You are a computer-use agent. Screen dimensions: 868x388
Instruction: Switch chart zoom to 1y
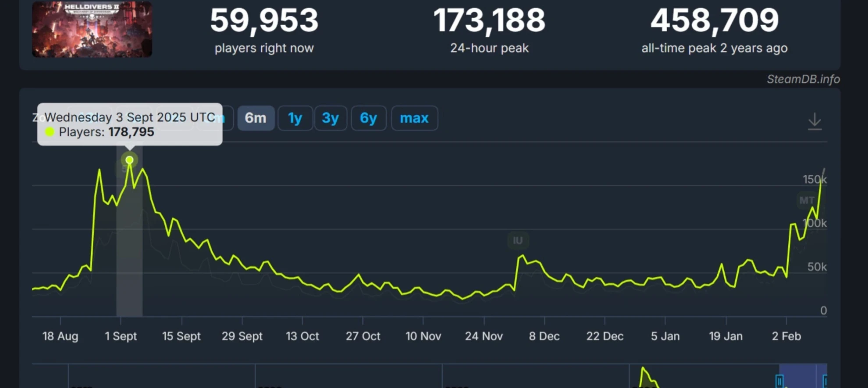coord(295,118)
